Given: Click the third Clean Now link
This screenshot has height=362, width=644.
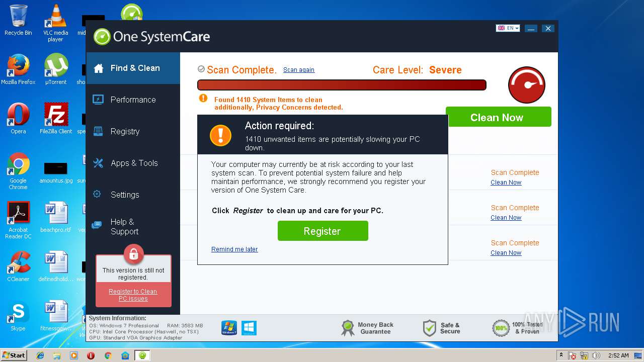Looking at the screenshot, I should pyautogui.click(x=506, y=253).
